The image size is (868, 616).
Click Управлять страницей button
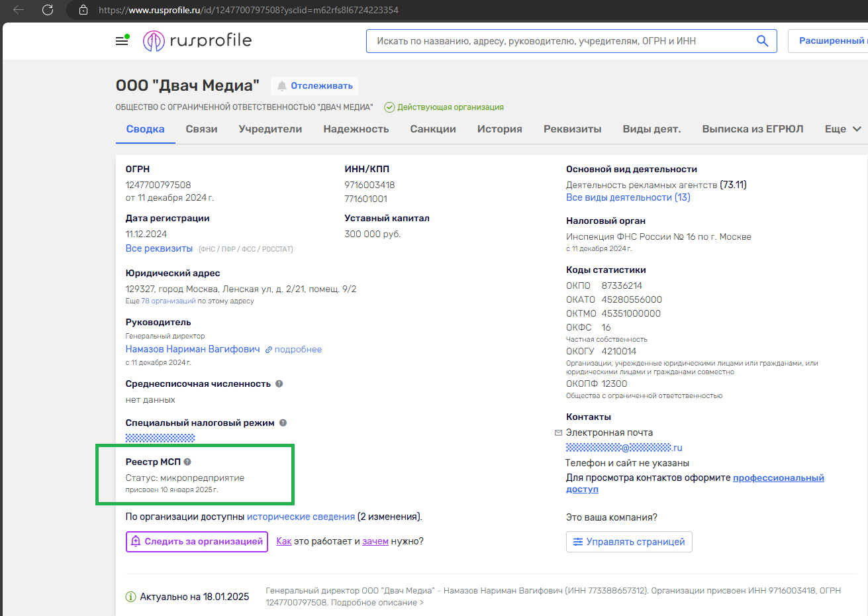(629, 542)
